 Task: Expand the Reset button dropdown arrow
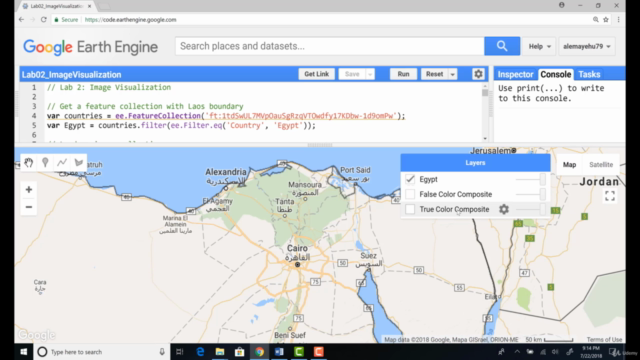tap(453, 74)
